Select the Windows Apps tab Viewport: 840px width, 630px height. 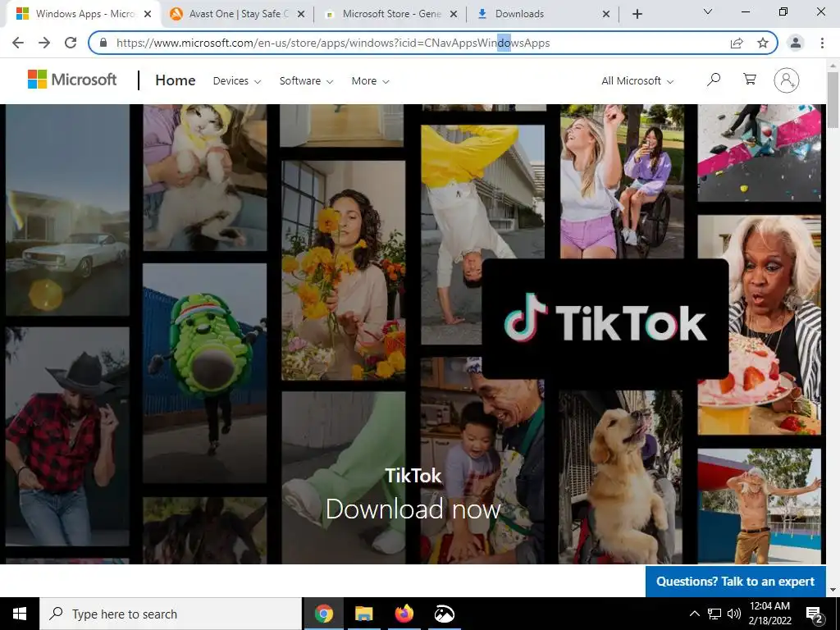coord(83,14)
